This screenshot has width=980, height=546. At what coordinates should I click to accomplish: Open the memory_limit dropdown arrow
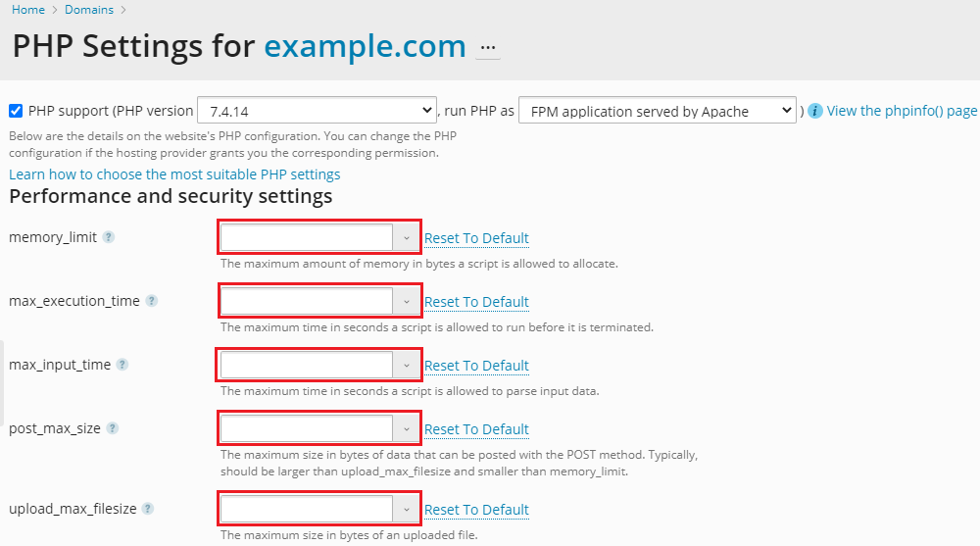click(x=406, y=237)
